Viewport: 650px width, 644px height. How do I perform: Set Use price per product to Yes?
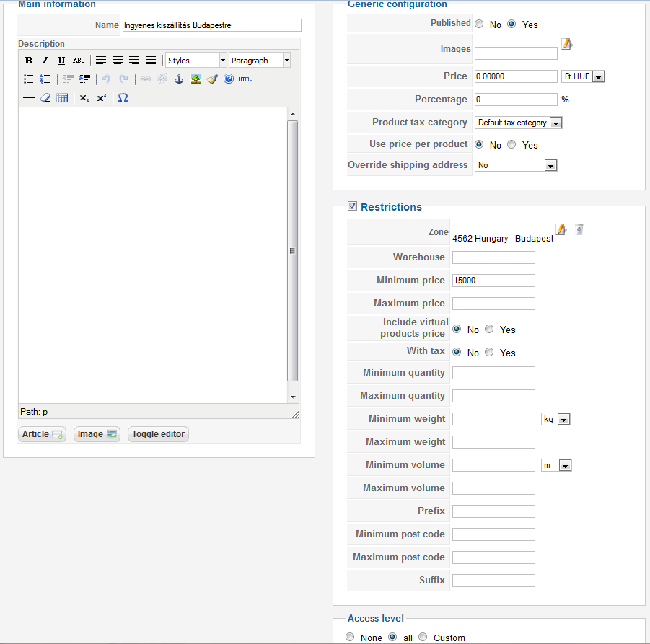(x=511, y=144)
